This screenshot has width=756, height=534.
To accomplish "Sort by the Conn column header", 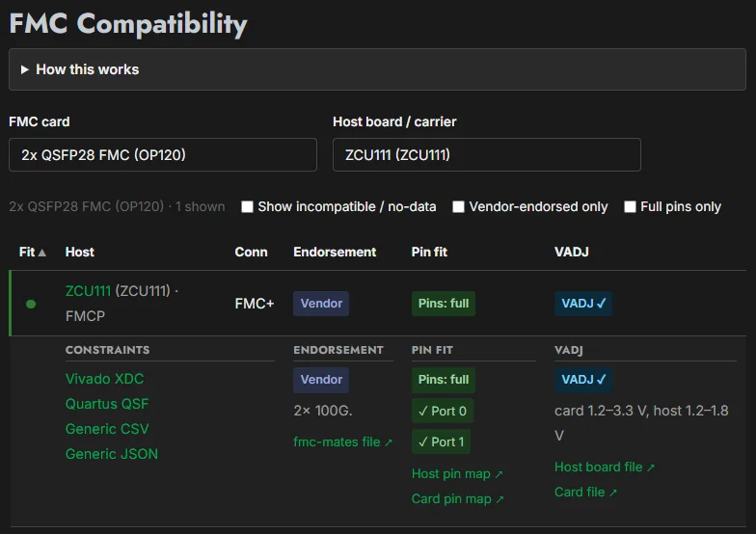I will pyautogui.click(x=251, y=252).
